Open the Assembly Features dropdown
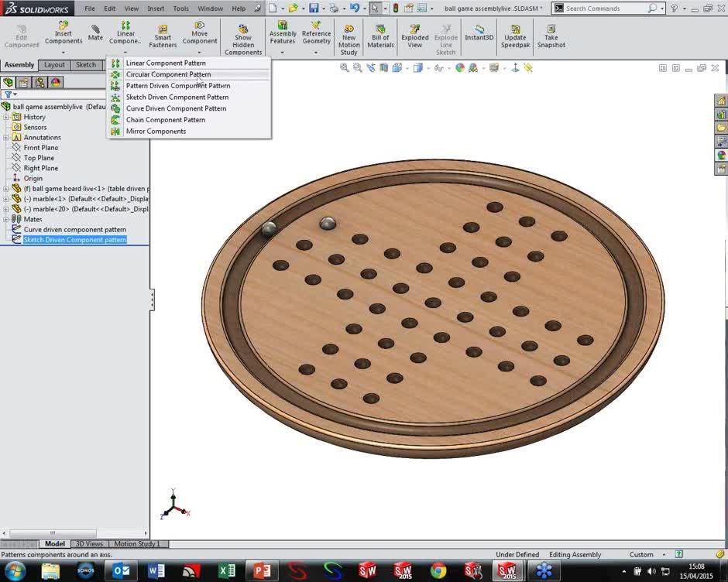The image size is (728, 582). pyautogui.click(x=283, y=53)
